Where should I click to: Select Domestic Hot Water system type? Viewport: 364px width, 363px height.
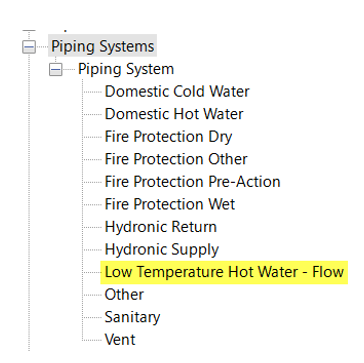174,114
